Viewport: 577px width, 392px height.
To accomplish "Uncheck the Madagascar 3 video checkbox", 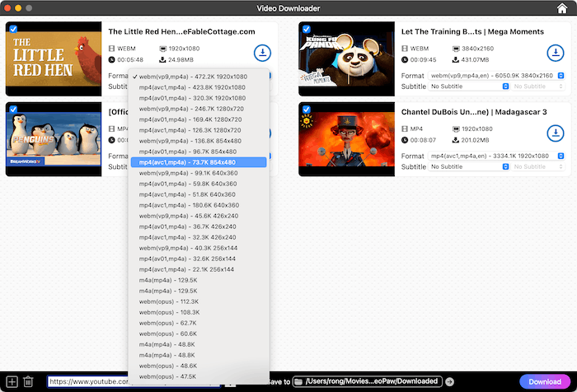I will (x=306, y=109).
